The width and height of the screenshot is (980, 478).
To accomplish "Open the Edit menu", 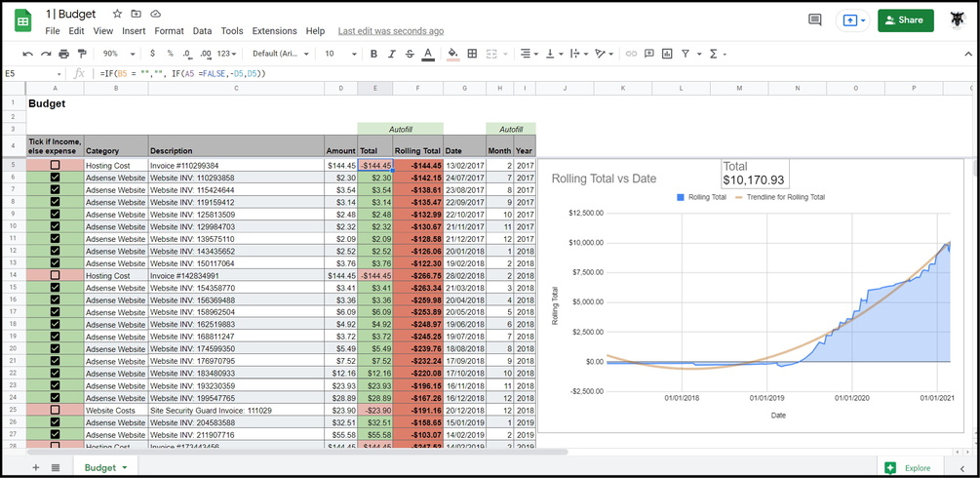I will [x=76, y=30].
